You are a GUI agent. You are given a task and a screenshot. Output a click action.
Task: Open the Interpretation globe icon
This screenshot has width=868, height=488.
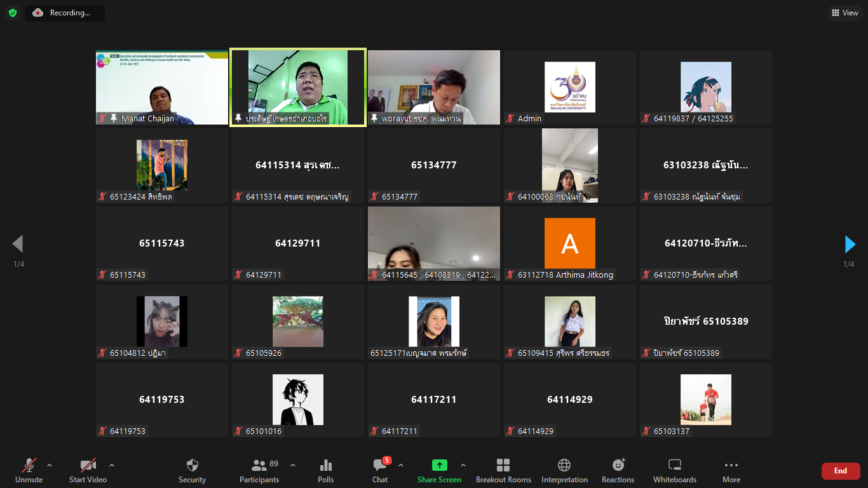coord(564,465)
